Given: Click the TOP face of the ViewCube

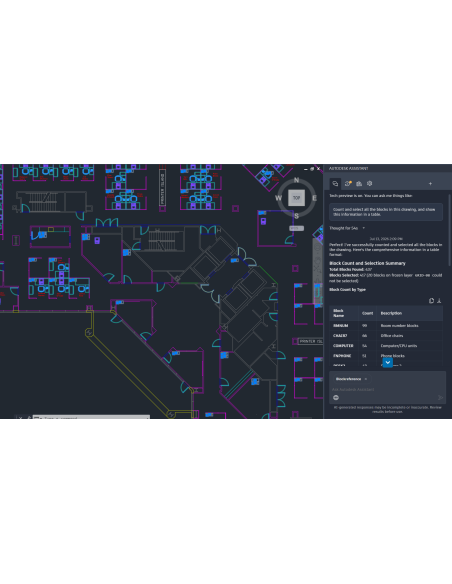Looking at the screenshot, I should coord(296,198).
